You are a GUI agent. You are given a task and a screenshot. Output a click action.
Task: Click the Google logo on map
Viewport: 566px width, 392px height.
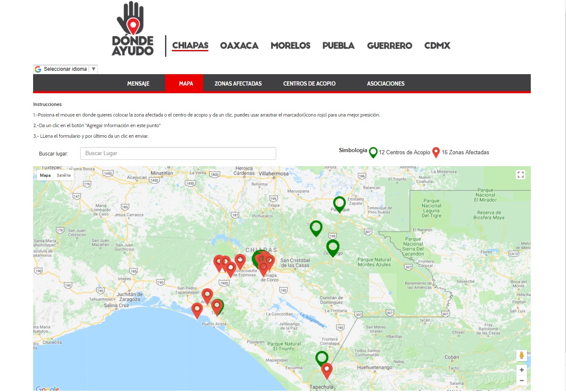48,388
